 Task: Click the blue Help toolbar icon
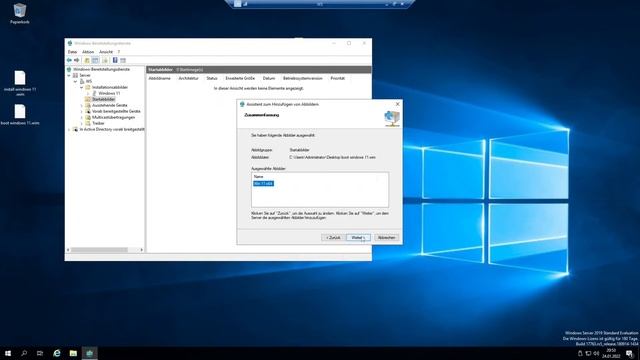pos(115,60)
